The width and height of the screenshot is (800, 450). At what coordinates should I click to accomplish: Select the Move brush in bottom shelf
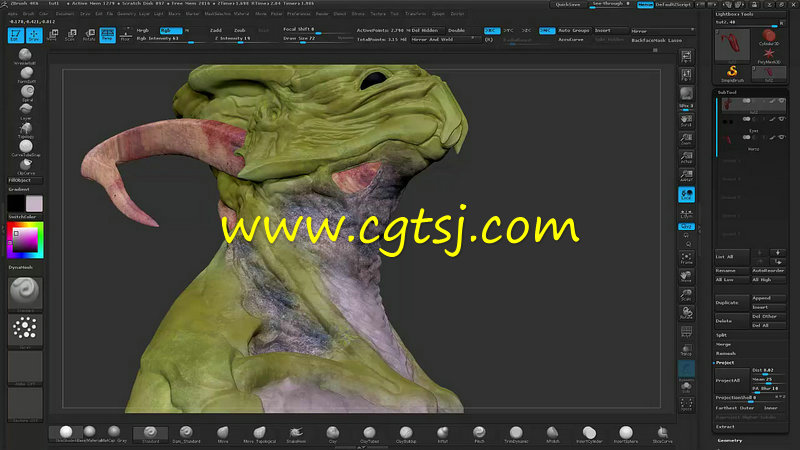pos(223,434)
